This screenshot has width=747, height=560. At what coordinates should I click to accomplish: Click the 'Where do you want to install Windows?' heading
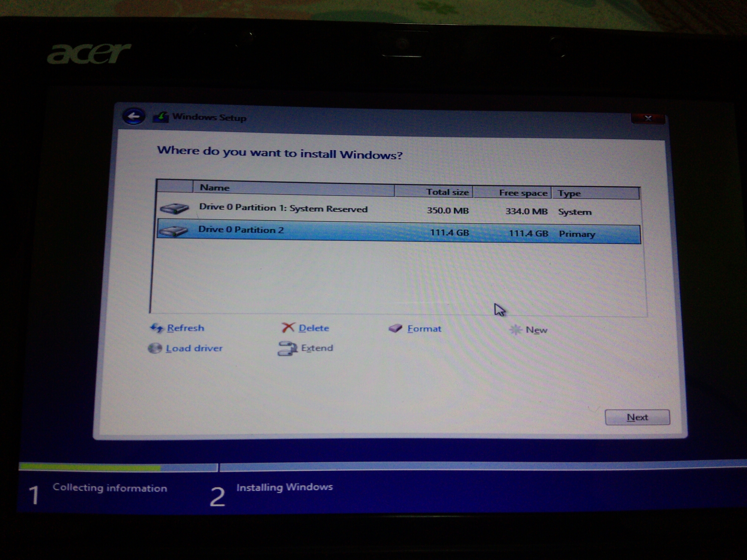280,152
